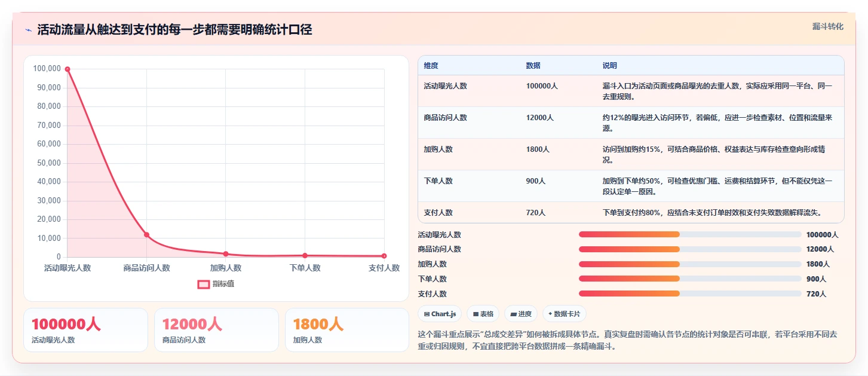868x376 pixels.
Task: Click the 加购人数 progress bar
Action: tap(690, 264)
